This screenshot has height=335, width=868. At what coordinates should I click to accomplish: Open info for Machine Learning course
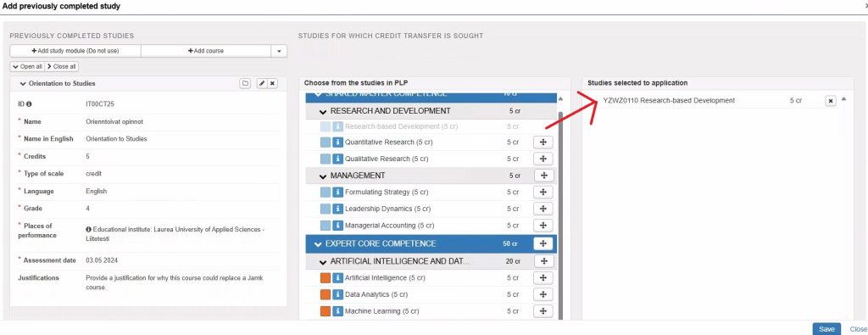[x=337, y=311]
